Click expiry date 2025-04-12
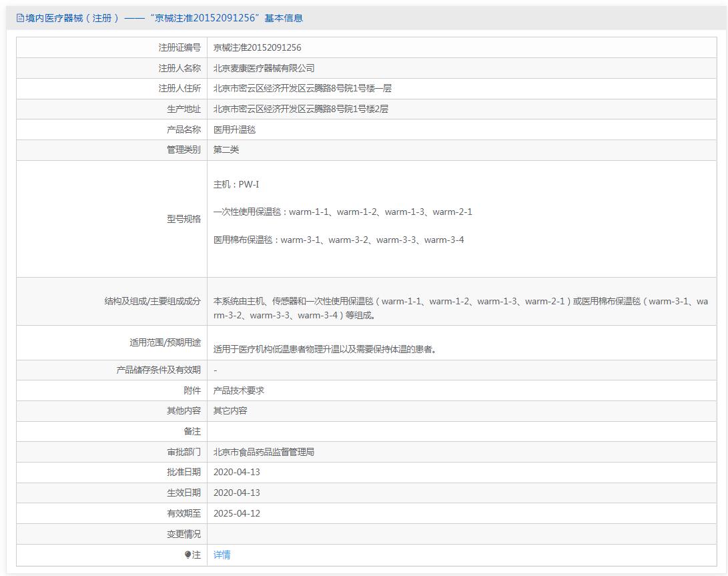The image size is (728, 576). tap(237, 513)
